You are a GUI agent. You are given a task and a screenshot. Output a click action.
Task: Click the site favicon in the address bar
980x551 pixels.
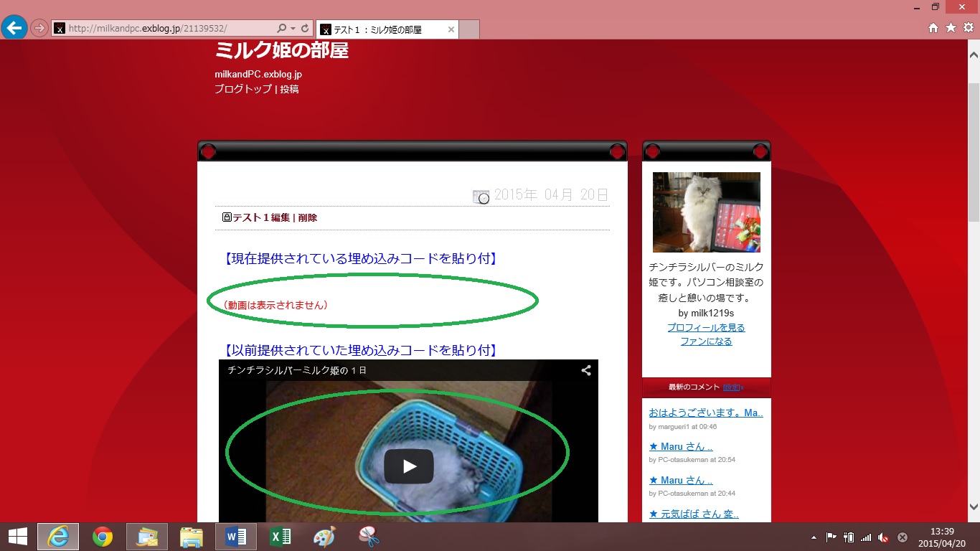coord(60,29)
